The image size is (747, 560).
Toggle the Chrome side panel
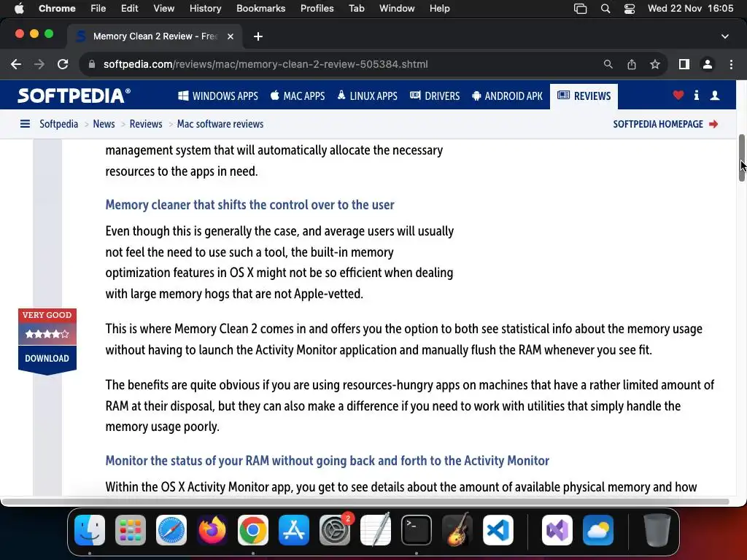pos(684,64)
